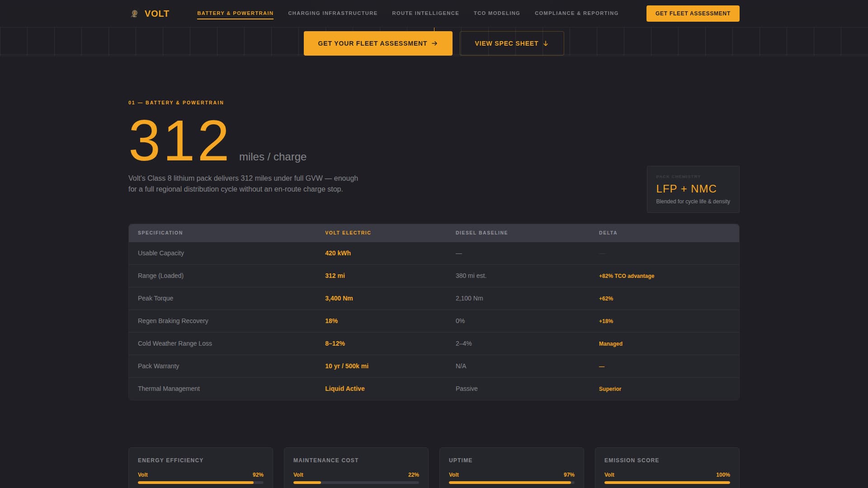Click the N/A diesel warranty cell
The height and width of the screenshot is (488, 868).
(461, 366)
